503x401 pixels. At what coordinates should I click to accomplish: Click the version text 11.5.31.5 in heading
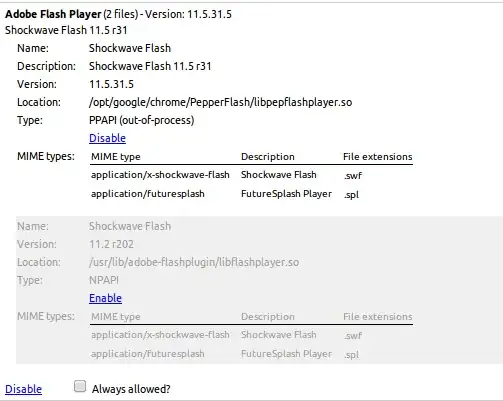point(209,14)
